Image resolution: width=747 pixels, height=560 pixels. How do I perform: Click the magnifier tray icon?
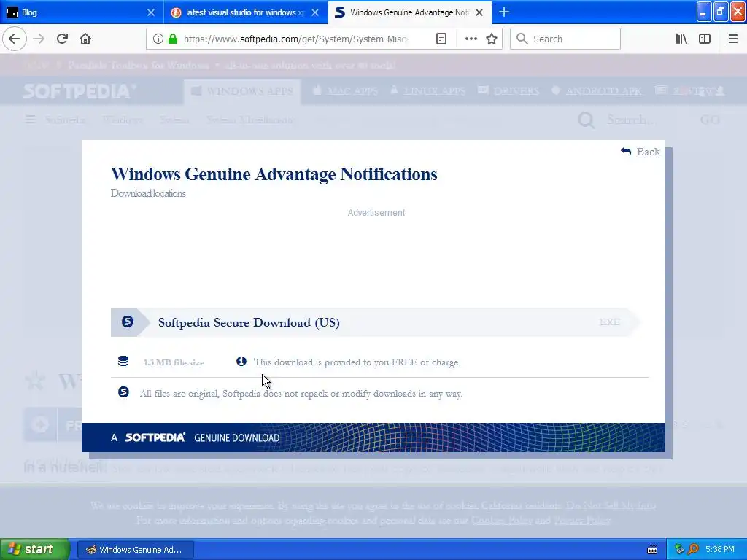[x=694, y=550]
